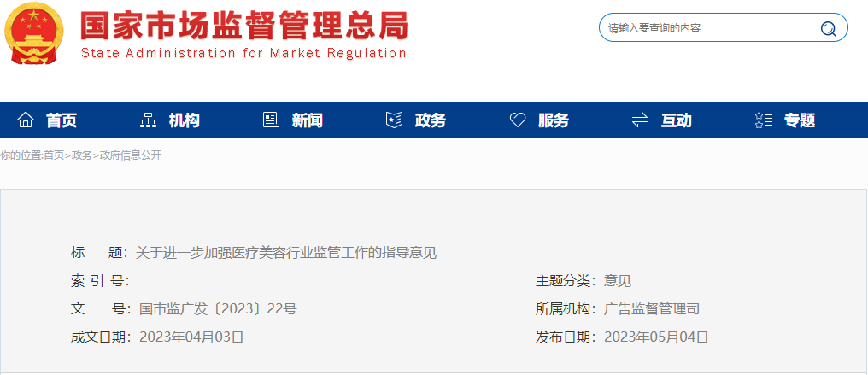Go to the 政务 navigation menu label
Viewport: 868px width, 375px height.
tap(431, 120)
